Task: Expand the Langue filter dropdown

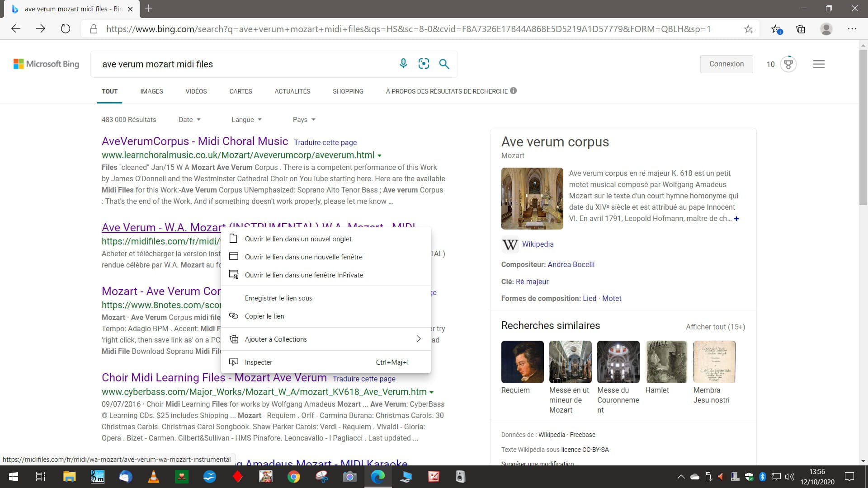Action: (x=246, y=120)
